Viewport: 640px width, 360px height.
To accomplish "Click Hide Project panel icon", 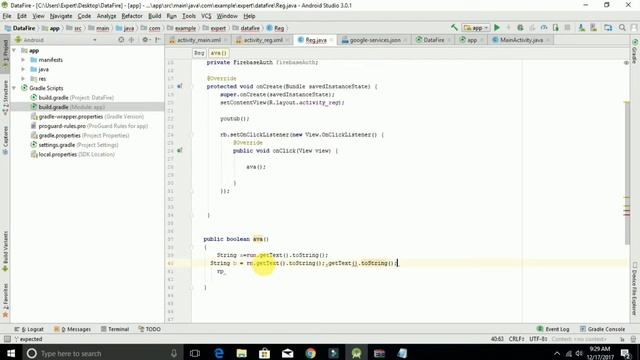I will pos(158,40).
